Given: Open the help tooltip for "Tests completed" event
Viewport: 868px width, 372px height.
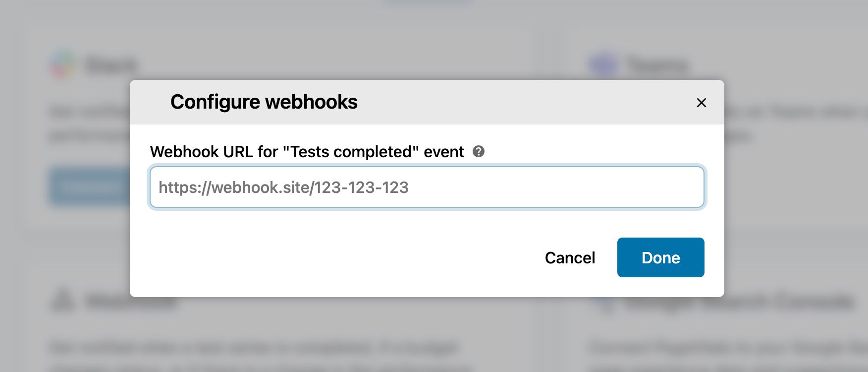Looking at the screenshot, I should [480, 152].
